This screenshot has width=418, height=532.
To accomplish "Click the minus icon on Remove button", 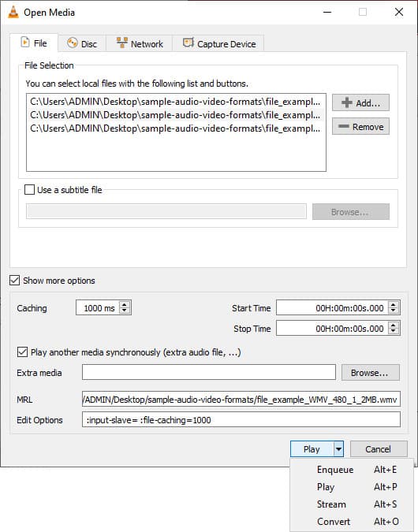I will coord(344,126).
